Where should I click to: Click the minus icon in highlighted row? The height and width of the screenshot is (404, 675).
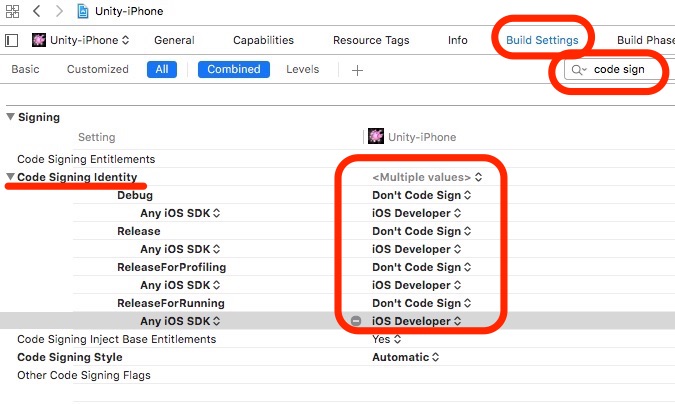point(356,321)
